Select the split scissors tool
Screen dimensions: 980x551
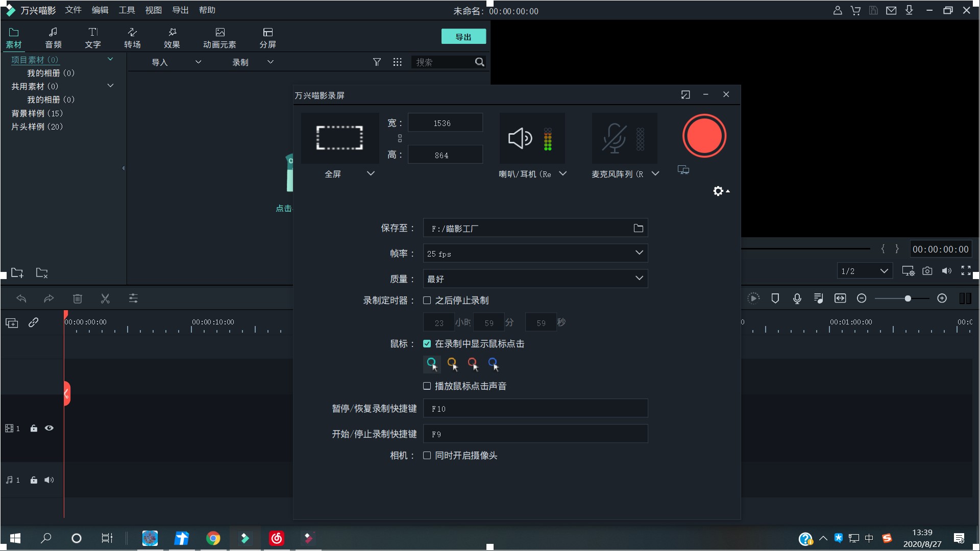(105, 298)
